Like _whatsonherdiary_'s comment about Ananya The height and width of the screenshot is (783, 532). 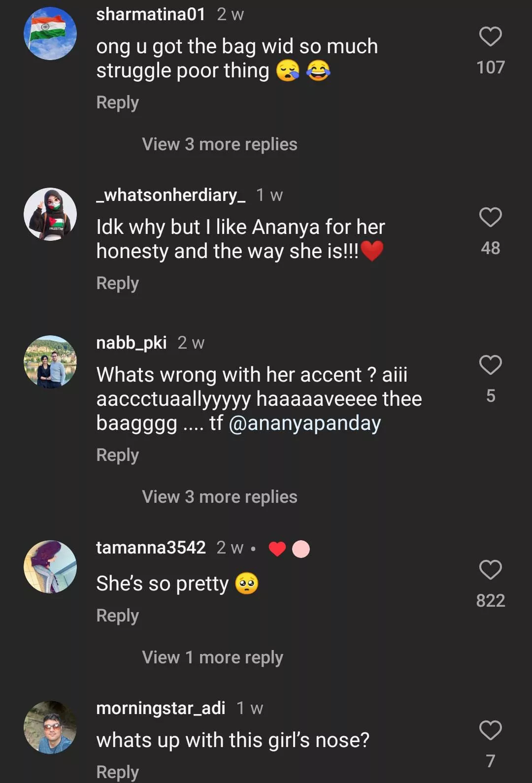490,218
